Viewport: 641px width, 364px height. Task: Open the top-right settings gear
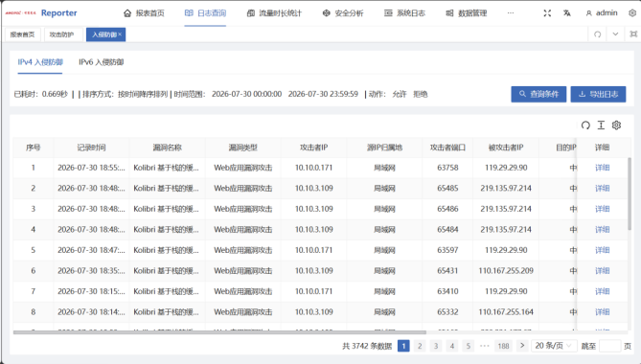(x=632, y=13)
